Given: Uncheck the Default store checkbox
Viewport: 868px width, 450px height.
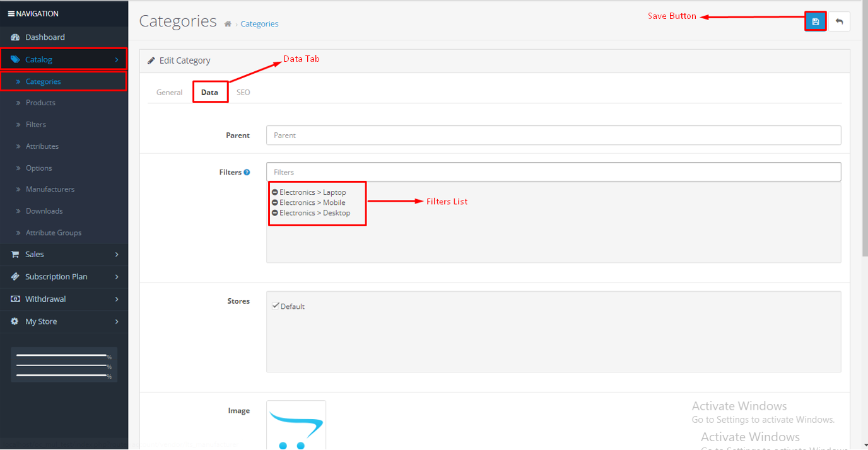Looking at the screenshot, I should pos(276,305).
